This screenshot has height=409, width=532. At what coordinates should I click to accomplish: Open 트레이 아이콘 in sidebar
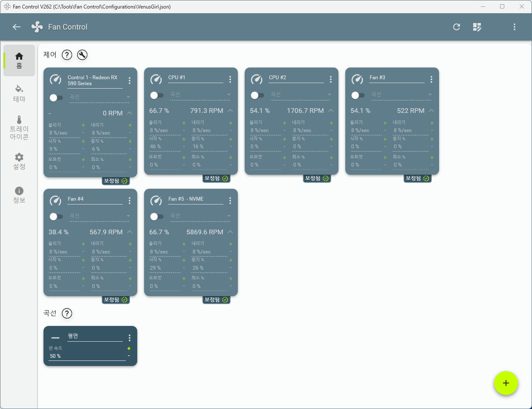[x=19, y=127]
